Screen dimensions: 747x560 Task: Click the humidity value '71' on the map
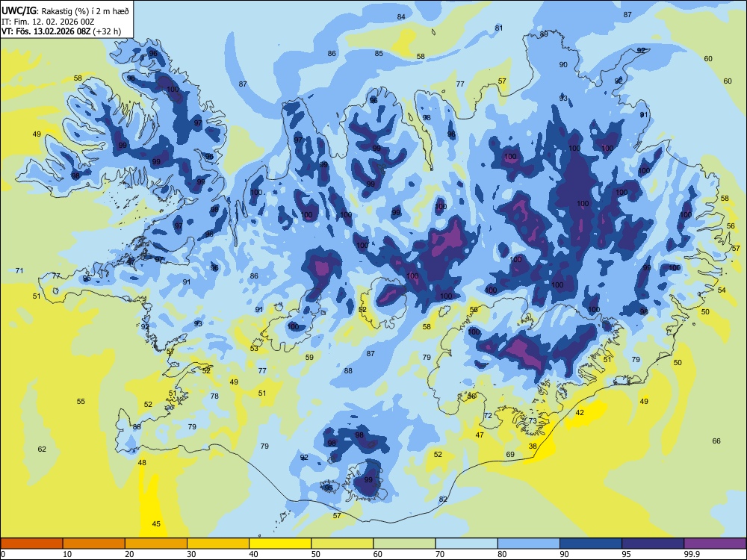pyautogui.click(x=19, y=270)
